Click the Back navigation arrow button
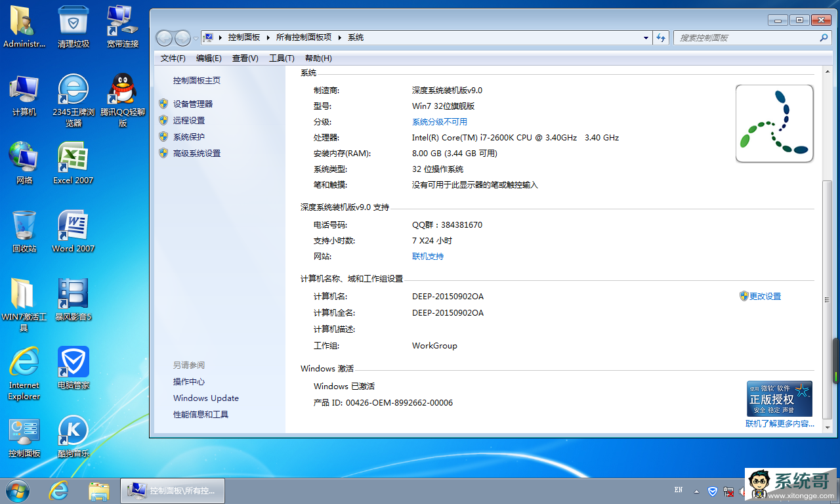Image resolution: width=840 pixels, height=504 pixels. coord(164,38)
